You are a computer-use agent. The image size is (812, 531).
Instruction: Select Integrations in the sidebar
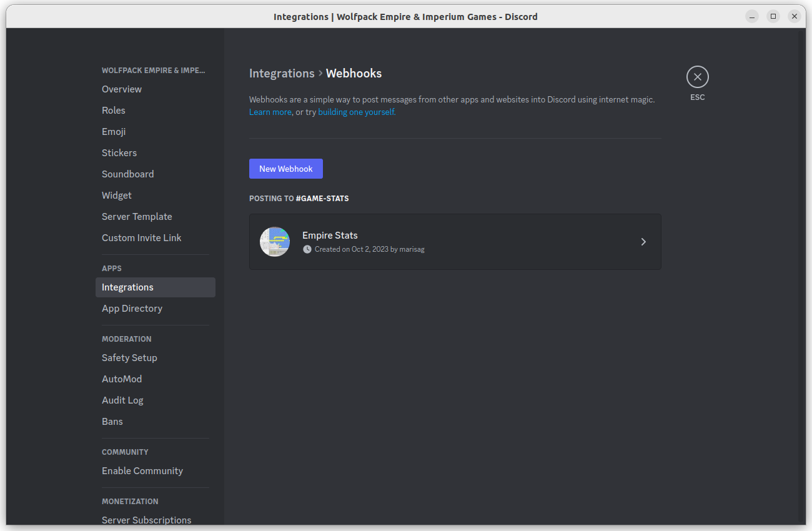click(x=156, y=287)
